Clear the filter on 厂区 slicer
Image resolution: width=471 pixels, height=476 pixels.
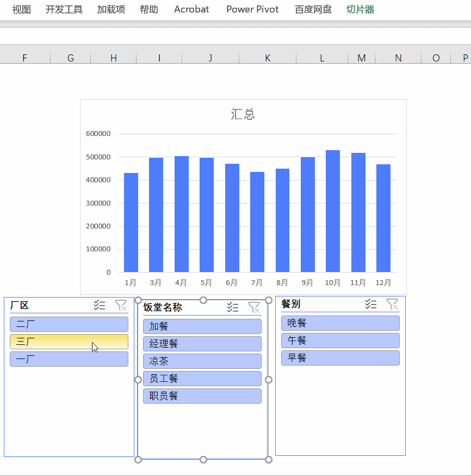click(121, 305)
